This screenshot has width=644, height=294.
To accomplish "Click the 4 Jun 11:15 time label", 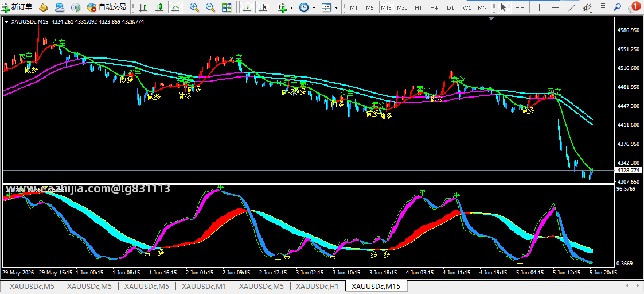I will click(x=456, y=273).
